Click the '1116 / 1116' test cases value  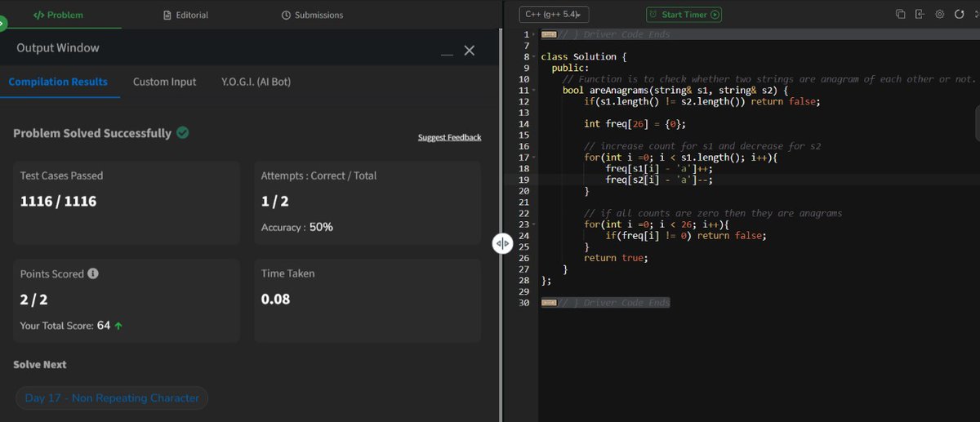tap(58, 201)
